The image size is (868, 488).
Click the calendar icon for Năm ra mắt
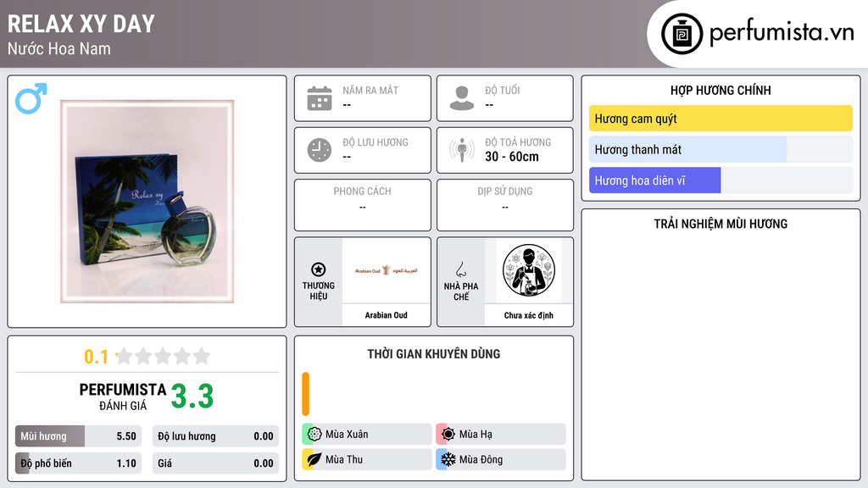tap(320, 98)
